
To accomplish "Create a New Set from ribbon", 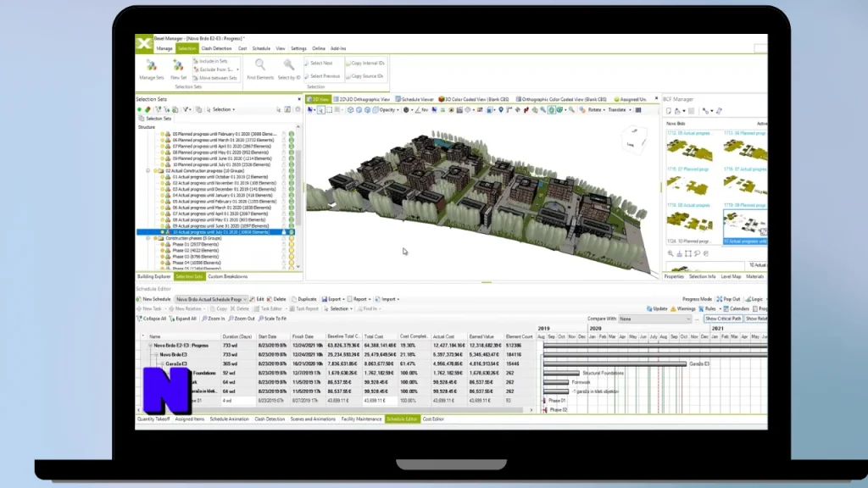I will [178, 69].
